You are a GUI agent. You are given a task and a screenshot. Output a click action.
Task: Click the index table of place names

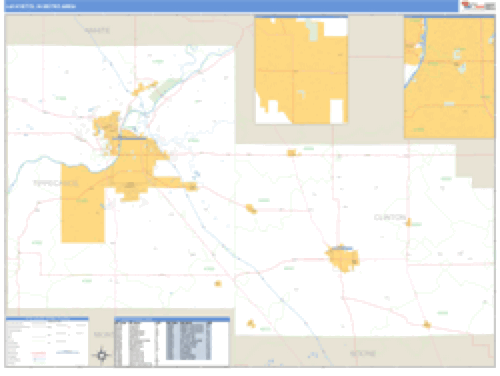click(x=172, y=342)
